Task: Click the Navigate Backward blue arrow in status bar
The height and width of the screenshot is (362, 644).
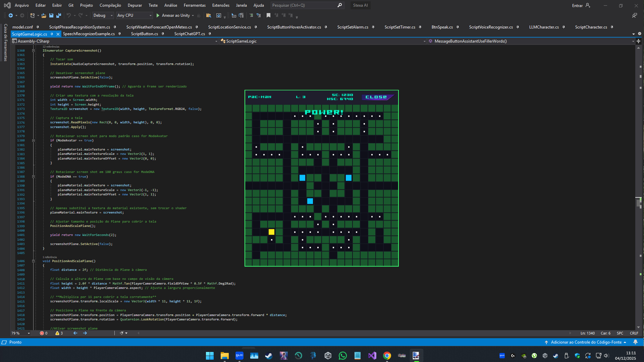Action: 75,333
